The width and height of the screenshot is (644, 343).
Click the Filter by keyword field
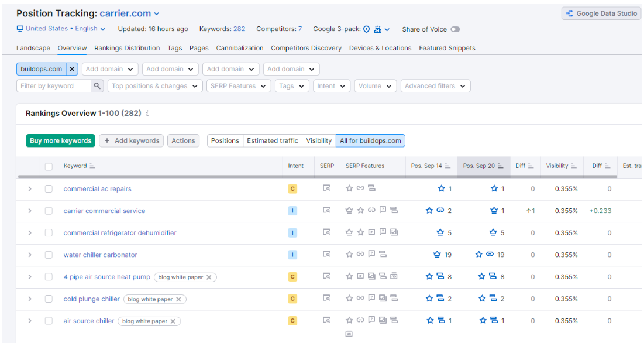pos(53,86)
